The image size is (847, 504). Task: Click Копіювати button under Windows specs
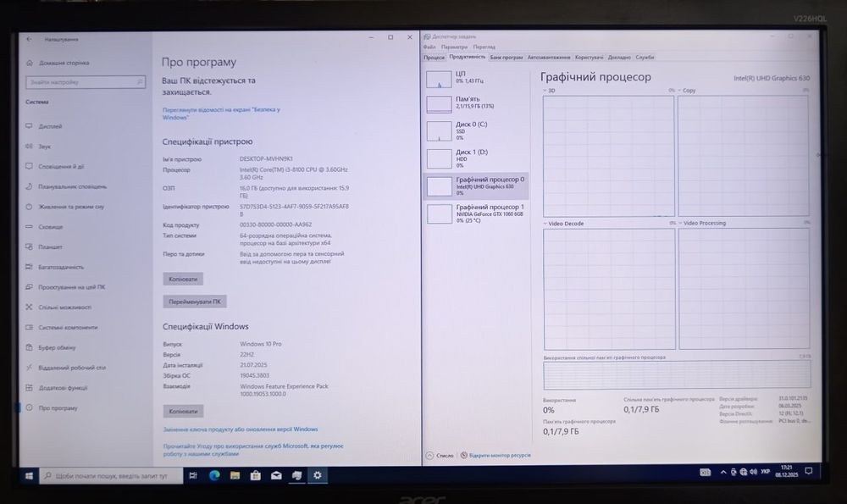click(x=183, y=412)
